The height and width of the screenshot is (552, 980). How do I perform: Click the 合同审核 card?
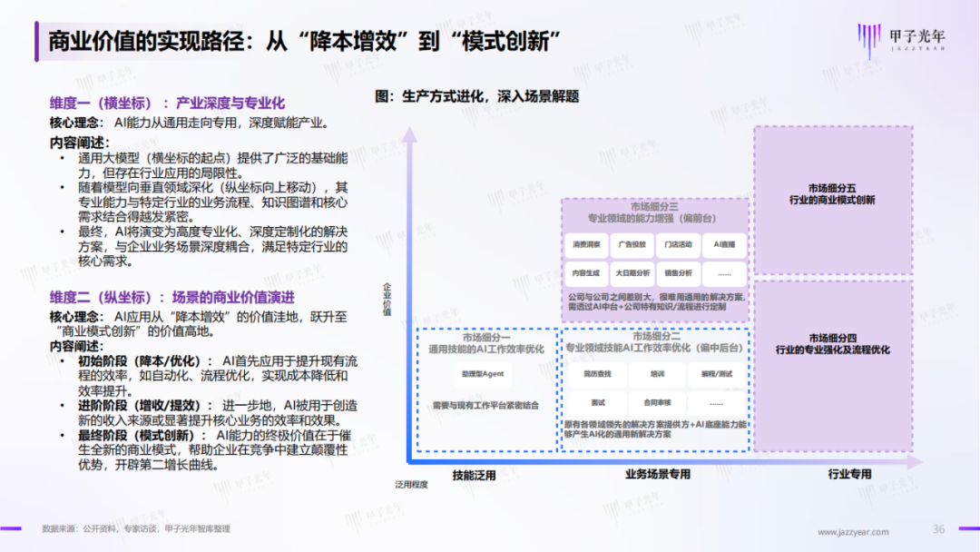point(658,402)
